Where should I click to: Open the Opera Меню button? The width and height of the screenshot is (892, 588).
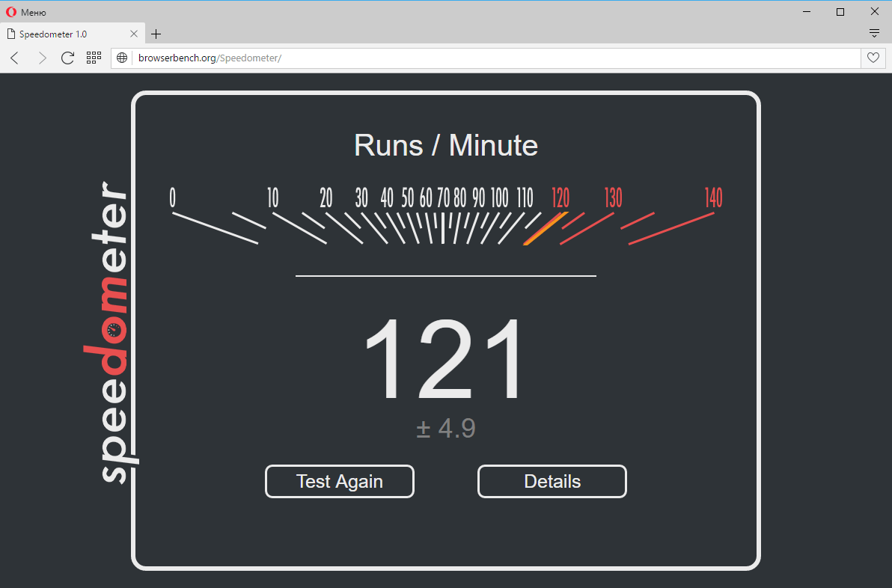point(26,12)
